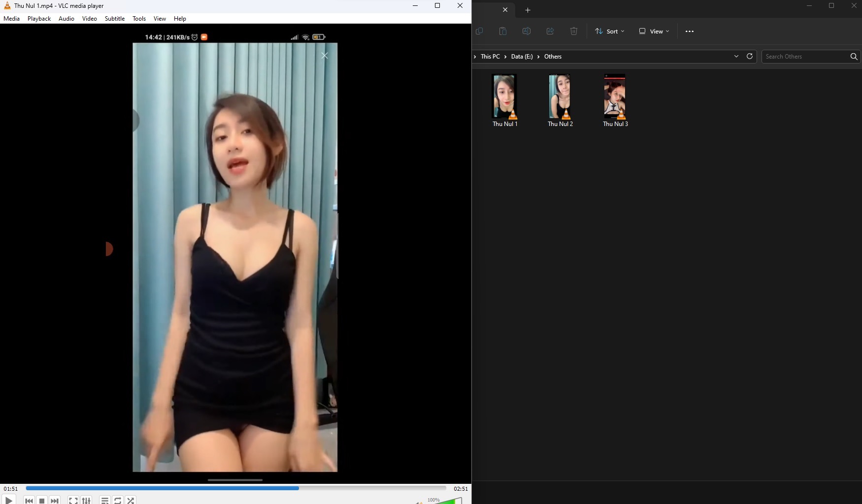Expand the View dropdown in Explorer

tap(654, 31)
